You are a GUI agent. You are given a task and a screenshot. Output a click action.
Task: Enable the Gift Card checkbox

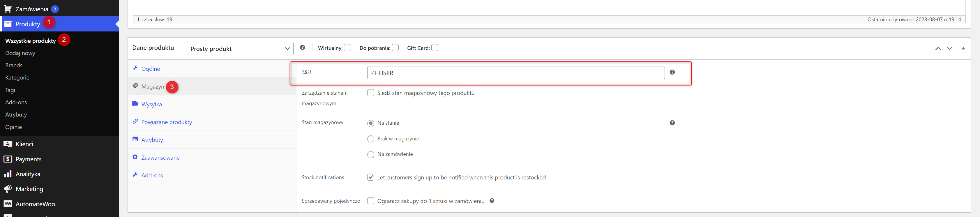pos(435,47)
